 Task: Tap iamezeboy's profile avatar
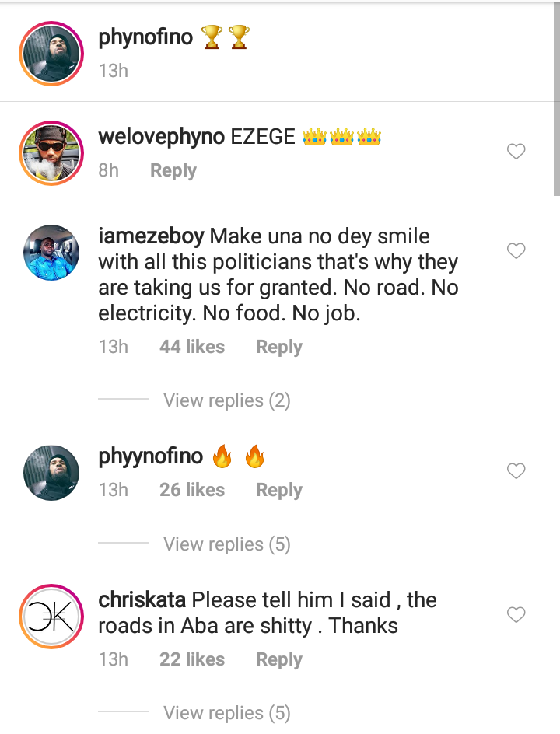click(x=51, y=253)
